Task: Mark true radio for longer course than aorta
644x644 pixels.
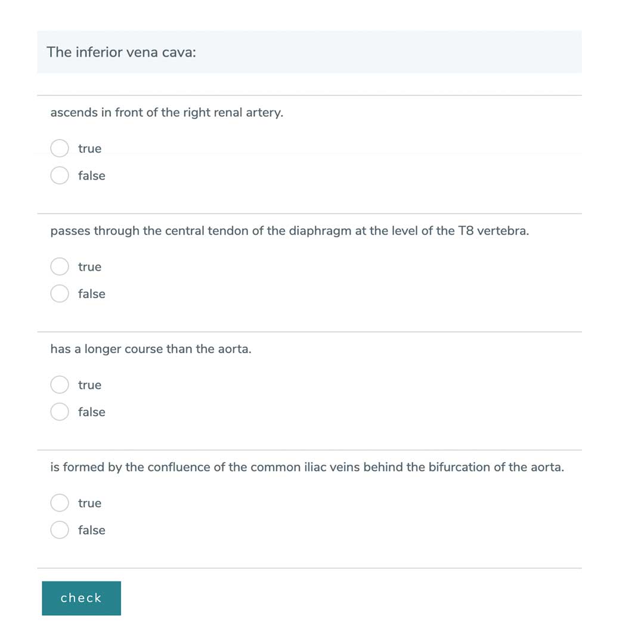Action: 60,385
